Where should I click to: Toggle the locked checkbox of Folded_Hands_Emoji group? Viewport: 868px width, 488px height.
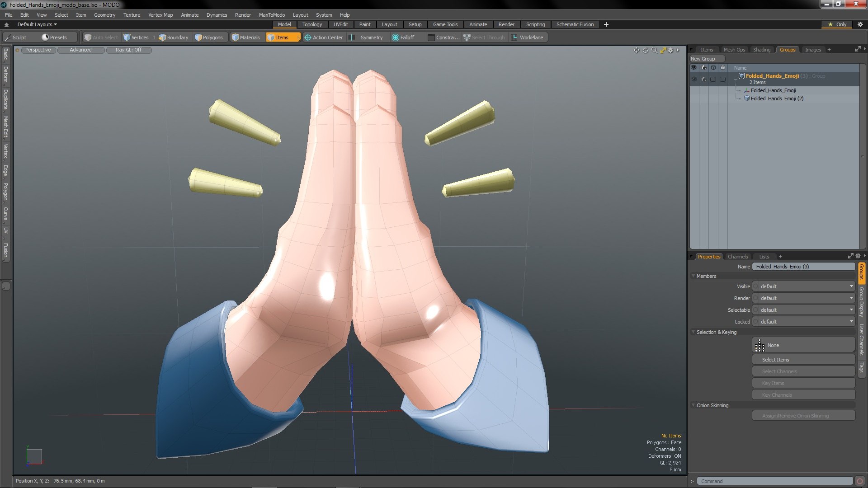click(x=722, y=79)
